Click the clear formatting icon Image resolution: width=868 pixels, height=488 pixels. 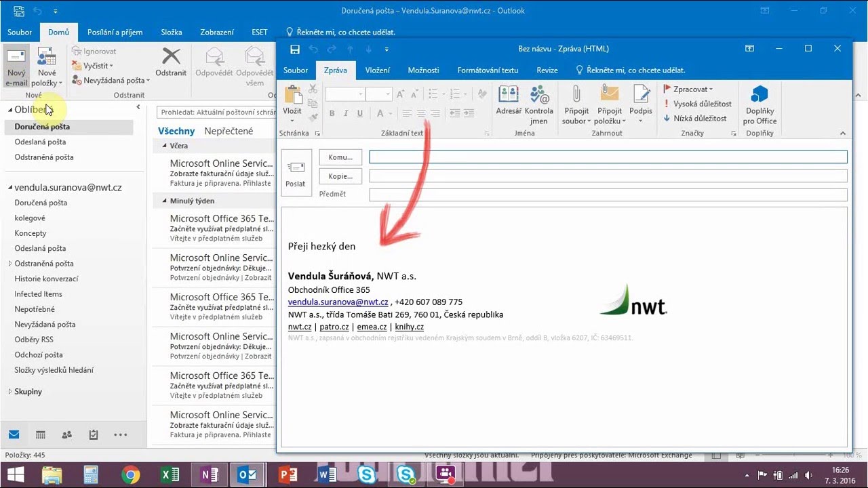click(x=482, y=94)
